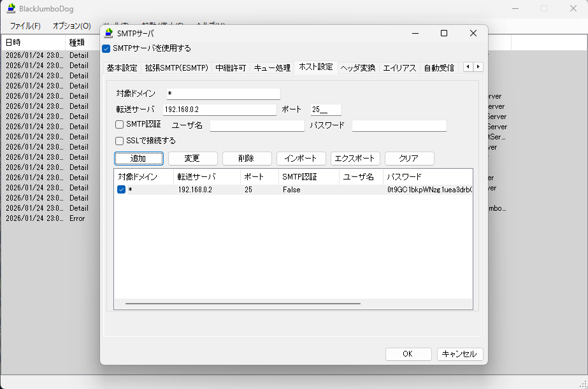
Task: Toggle the SSLで接続する checkbox
Action: pyautogui.click(x=119, y=141)
